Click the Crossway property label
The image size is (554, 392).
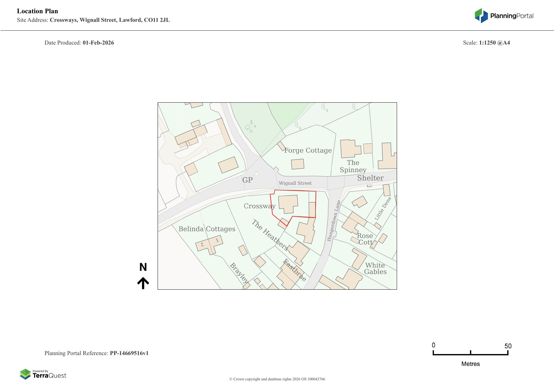(x=260, y=206)
